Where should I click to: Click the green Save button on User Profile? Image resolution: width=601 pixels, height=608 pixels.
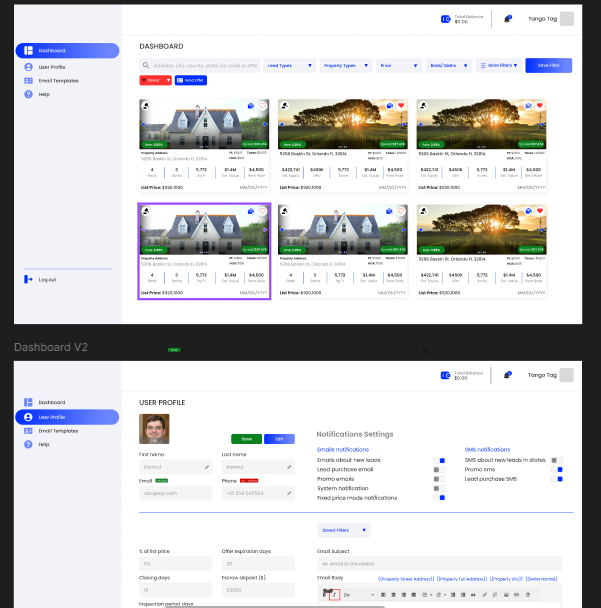[x=246, y=438]
